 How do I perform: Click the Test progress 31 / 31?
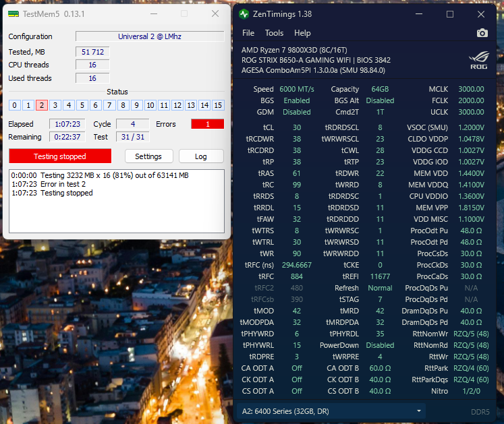click(x=133, y=137)
